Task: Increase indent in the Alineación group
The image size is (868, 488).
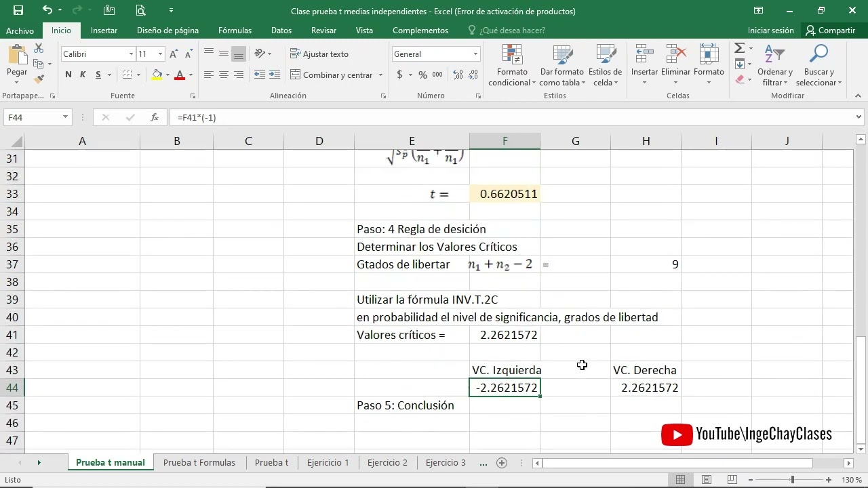Action: 274,75
